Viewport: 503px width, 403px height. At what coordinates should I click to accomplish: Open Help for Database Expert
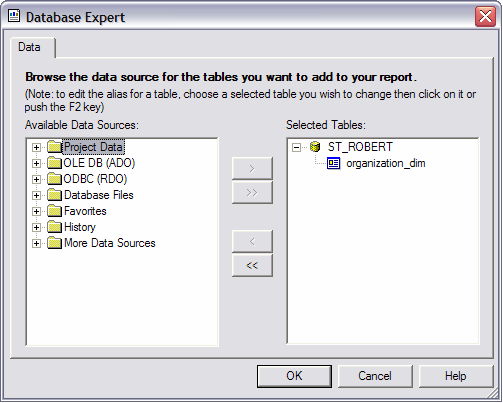(456, 376)
